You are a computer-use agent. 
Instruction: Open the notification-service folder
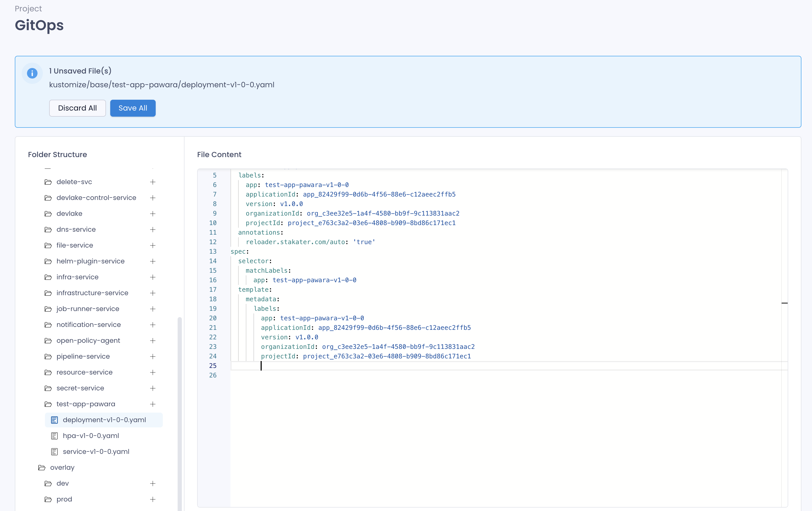[83, 325]
